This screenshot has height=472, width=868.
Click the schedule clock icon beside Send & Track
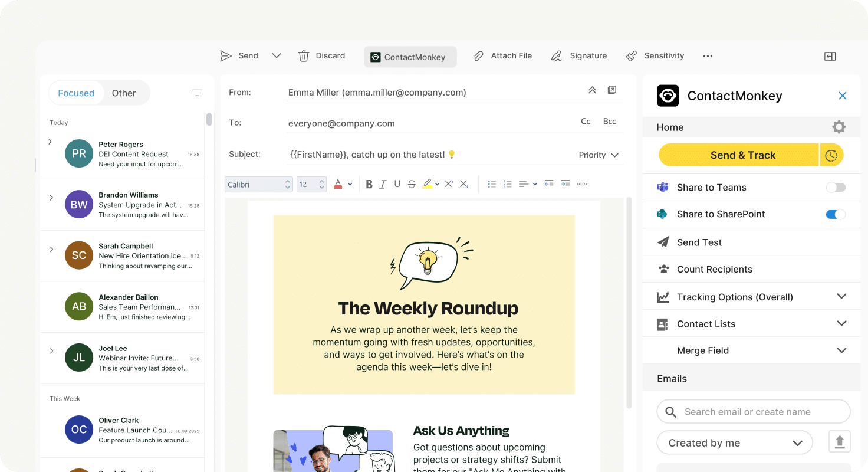831,155
